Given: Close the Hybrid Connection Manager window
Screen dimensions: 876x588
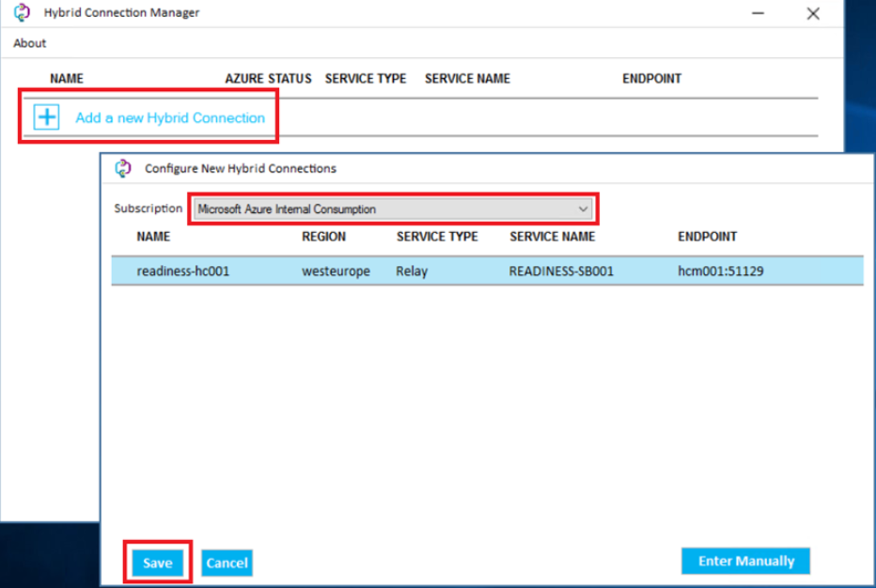Looking at the screenshot, I should pos(813,13).
